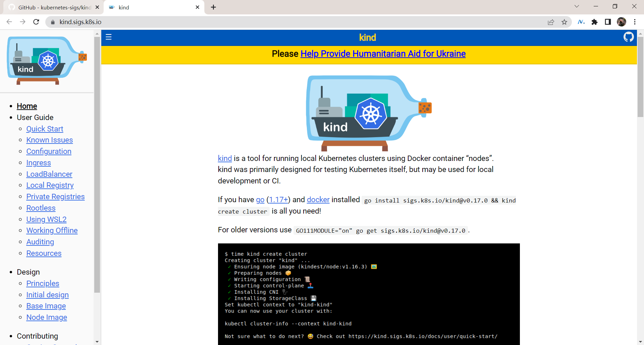This screenshot has height=345, width=644.
Task: Click Help Provide Humanitarian Aid for Ukraine link
Action: [x=383, y=54]
